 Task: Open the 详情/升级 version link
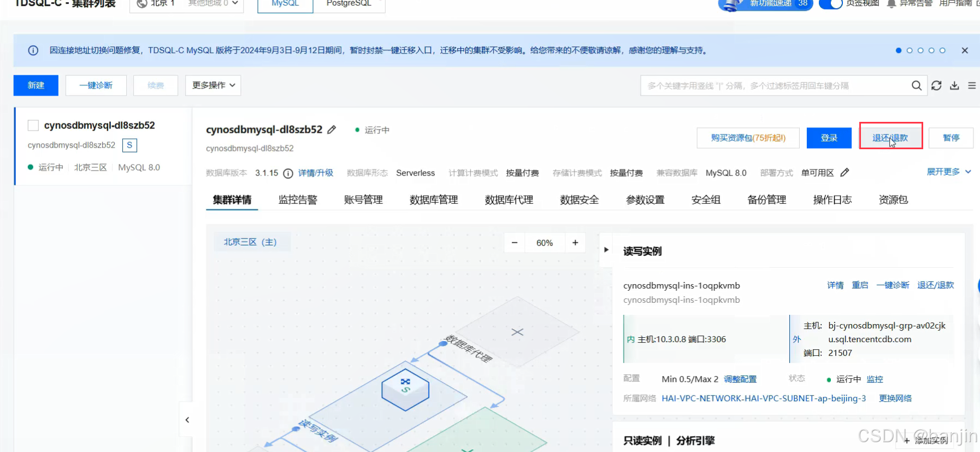coord(316,173)
